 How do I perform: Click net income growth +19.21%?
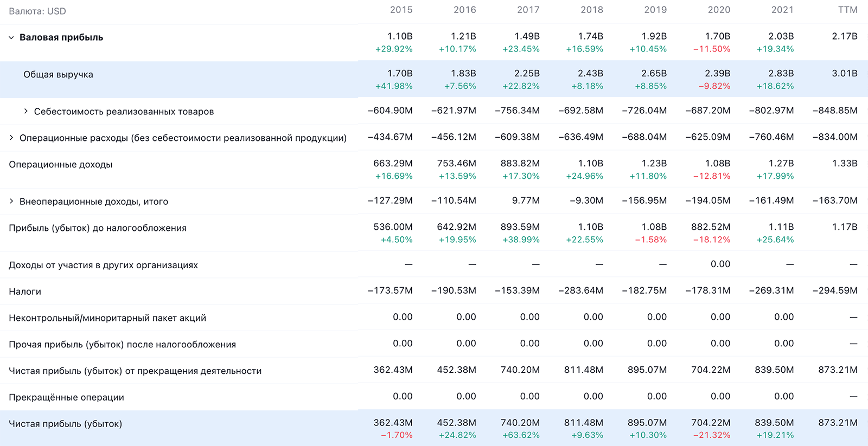tap(775, 435)
